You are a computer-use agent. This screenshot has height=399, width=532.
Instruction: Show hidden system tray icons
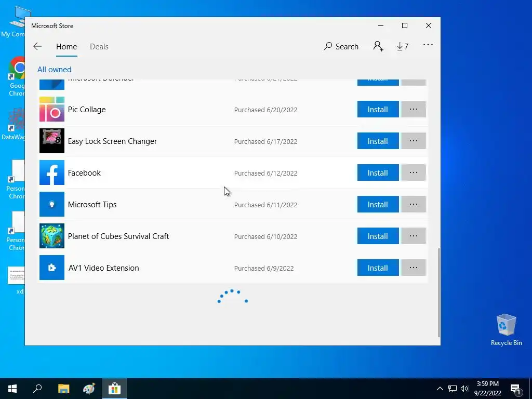pos(440,389)
